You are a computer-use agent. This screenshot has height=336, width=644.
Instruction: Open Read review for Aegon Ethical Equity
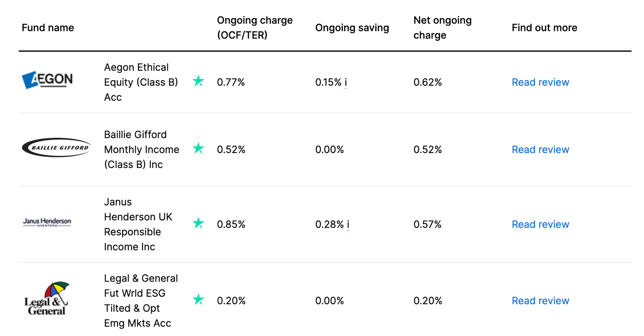[540, 82]
